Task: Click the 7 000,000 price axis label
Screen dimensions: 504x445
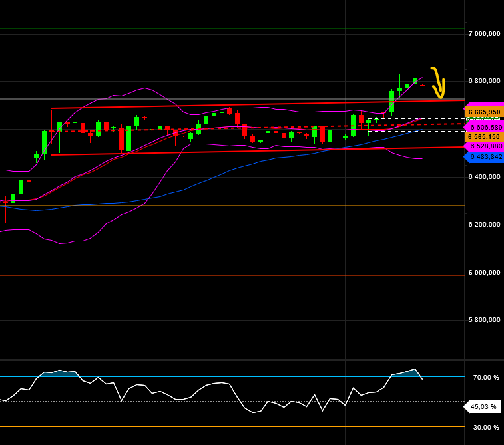Action: [x=485, y=34]
